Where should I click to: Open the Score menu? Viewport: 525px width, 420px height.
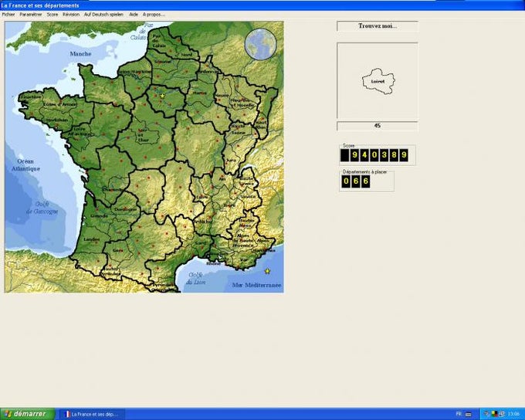(x=52, y=15)
